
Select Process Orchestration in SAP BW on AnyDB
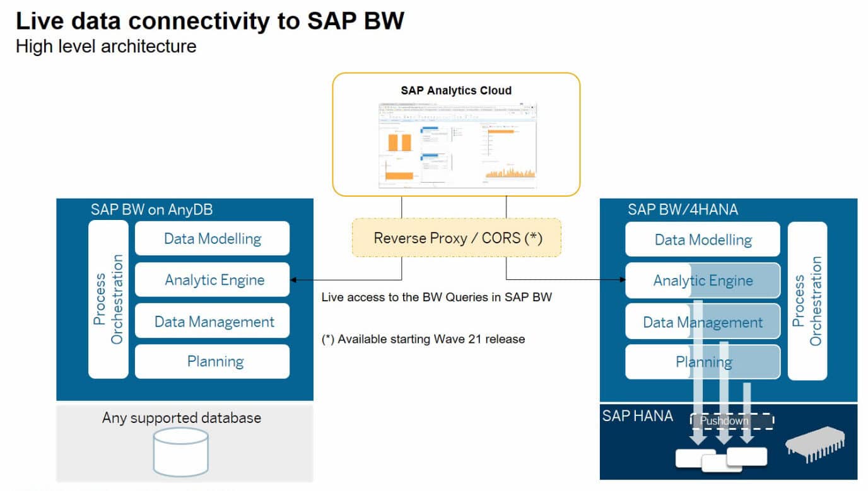(x=108, y=299)
